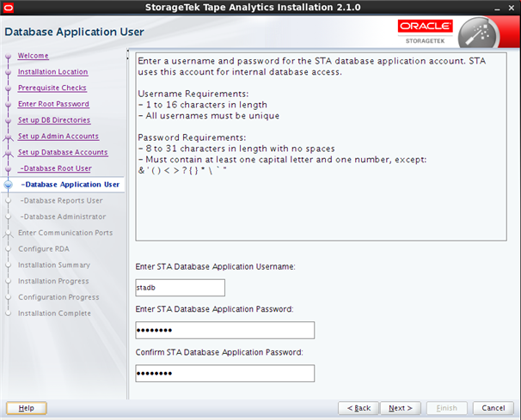Click the Set up Database Accounts branch marker
Screen dimensions: 521x420
pos(9,153)
